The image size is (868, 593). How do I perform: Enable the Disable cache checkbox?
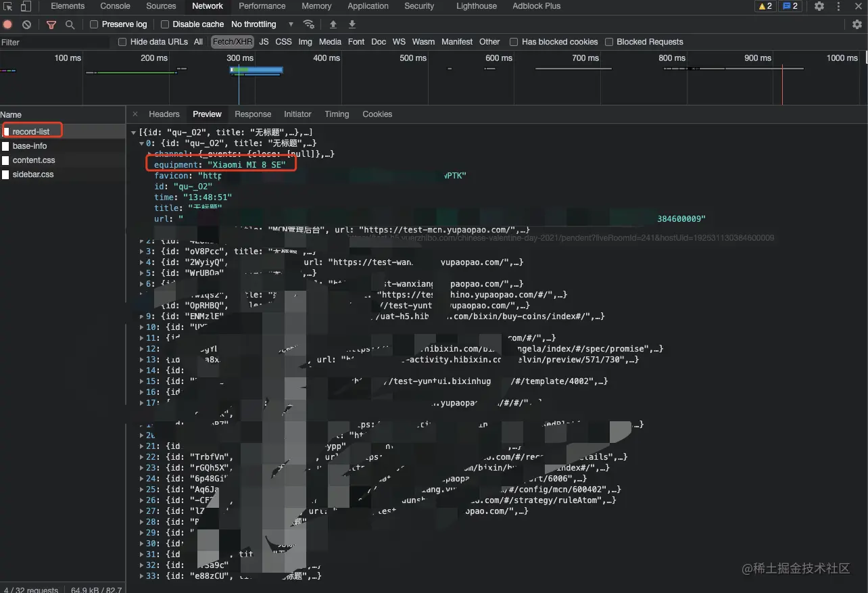tap(165, 24)
